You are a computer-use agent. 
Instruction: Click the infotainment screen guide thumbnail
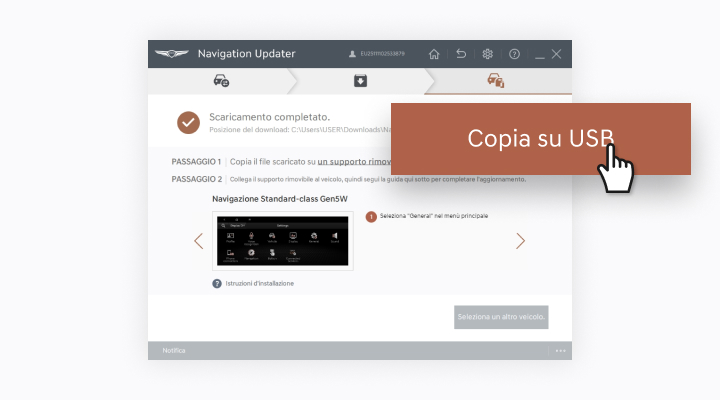point(282,241)
